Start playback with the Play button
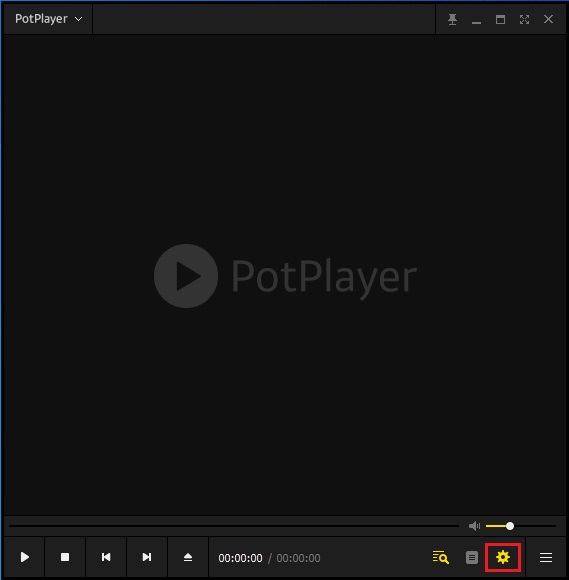The width and height of the screenshot is (569, 580). [x=24, y=557]
